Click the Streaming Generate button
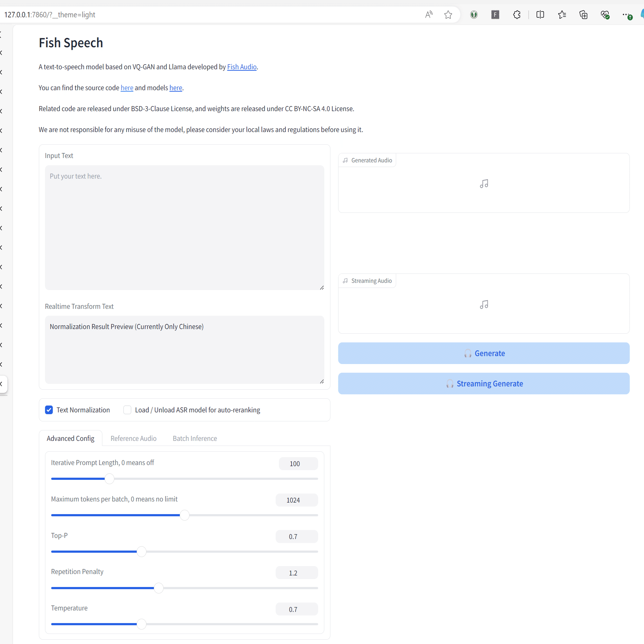 tap(483, 384)
